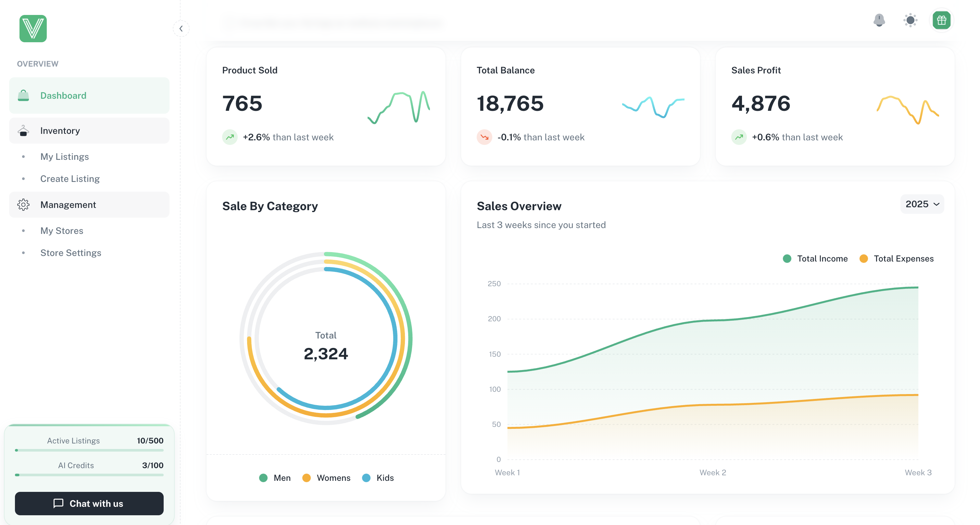Click the chat bubble icon

pos(58,503)
